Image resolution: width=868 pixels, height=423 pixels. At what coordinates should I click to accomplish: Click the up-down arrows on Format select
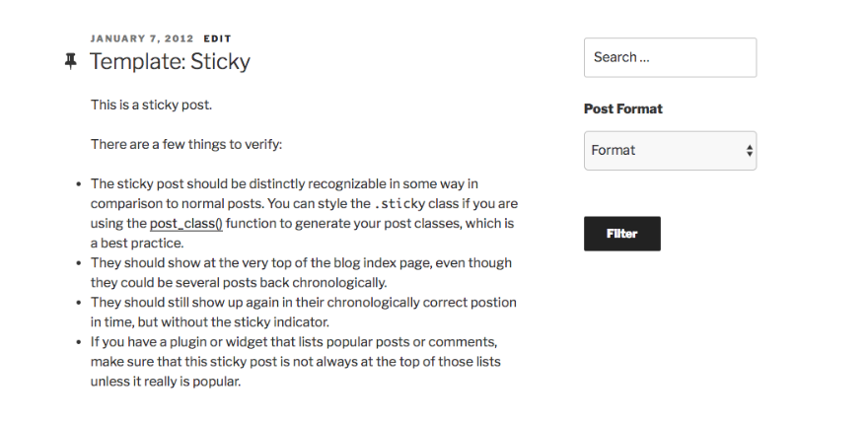point(750,151)
